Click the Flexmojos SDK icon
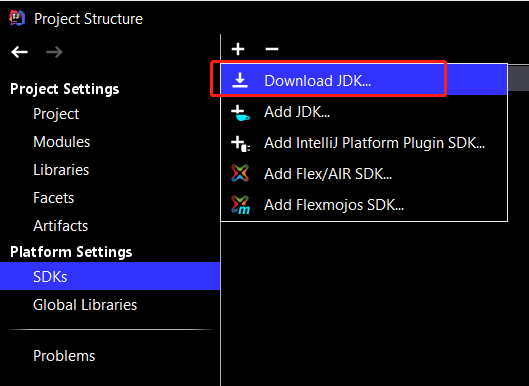Viewport: 529px width, 386px height. [240, 204]
